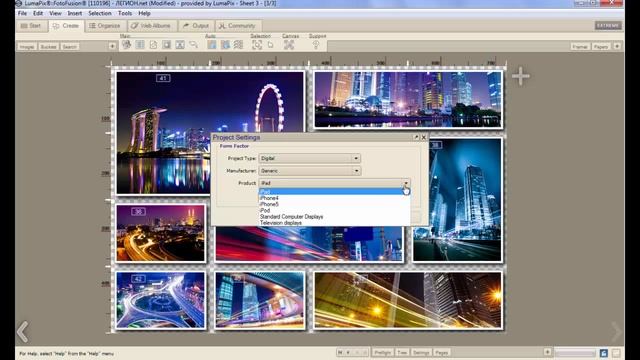The image size is (640, 360).
Task: Click the Selection frame tool icon
Action: point(257,44)
